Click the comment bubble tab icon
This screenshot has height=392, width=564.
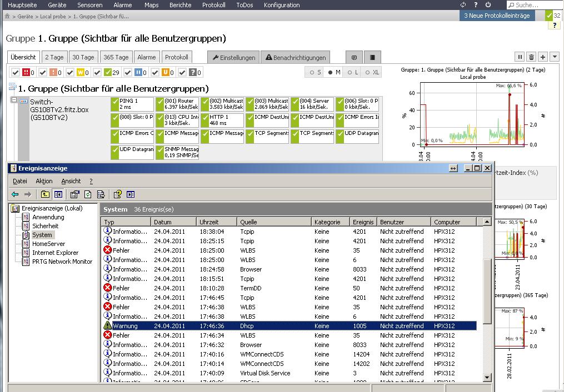coord(354,58)
